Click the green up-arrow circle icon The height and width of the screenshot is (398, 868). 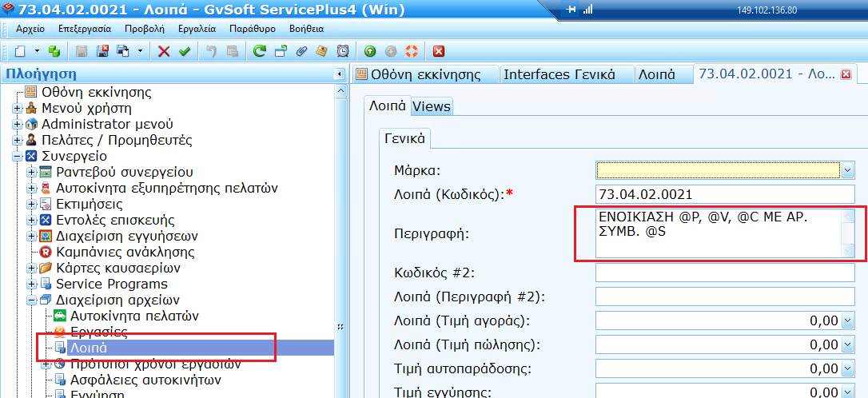pos(370,51)
